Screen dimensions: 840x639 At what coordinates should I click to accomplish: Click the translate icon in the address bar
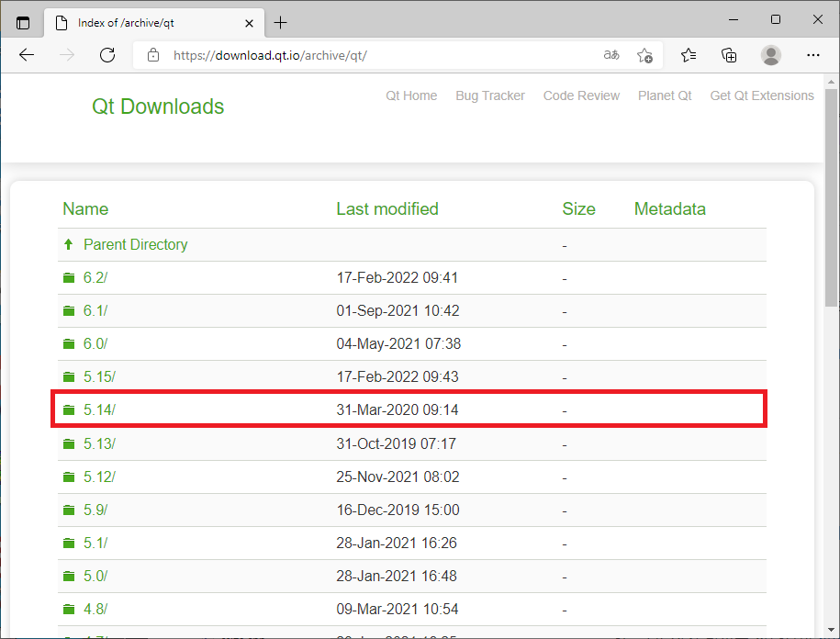[611, 55]
